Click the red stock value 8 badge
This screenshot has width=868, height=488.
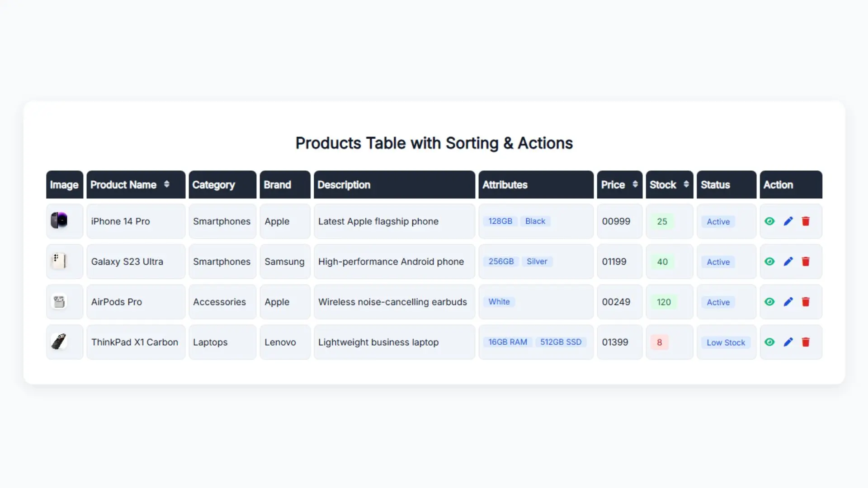659,342
